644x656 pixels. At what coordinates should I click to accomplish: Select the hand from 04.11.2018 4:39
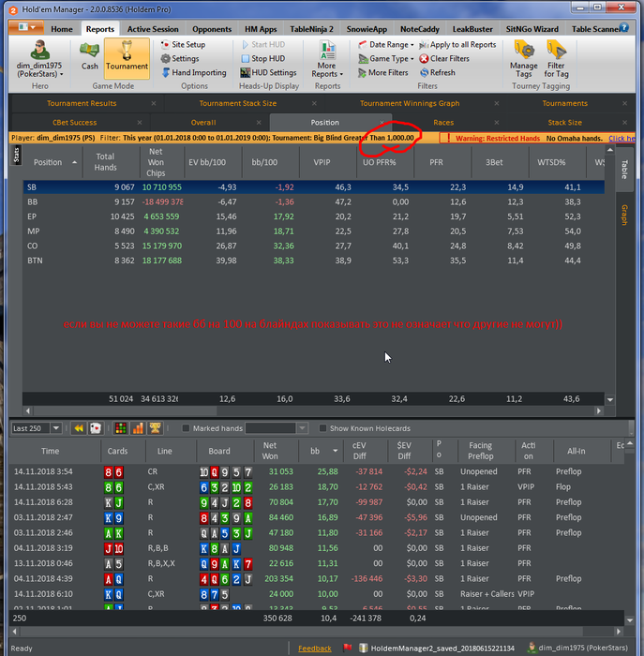pos(317,578)
